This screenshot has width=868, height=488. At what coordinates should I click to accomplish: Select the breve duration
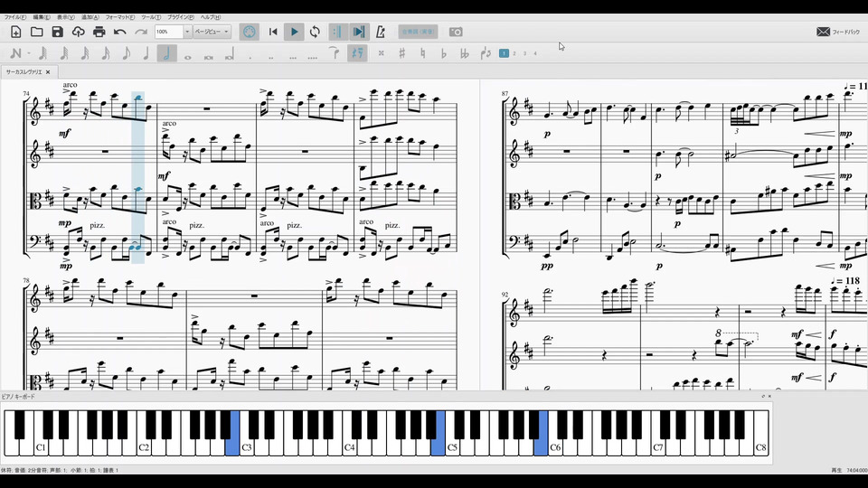pos(209,56)
